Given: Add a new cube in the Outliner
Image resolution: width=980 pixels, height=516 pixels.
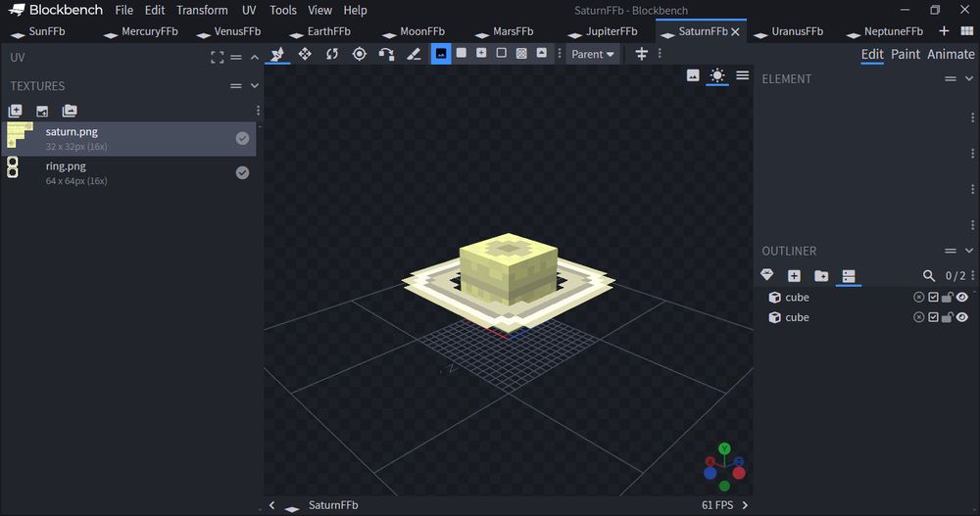Looking at the screenshot, I should (x=794, y=276).
